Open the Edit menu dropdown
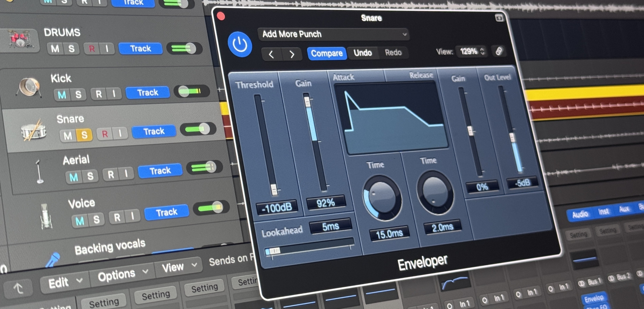This screenshot has width=644, height=309. [x=65, y=282]
